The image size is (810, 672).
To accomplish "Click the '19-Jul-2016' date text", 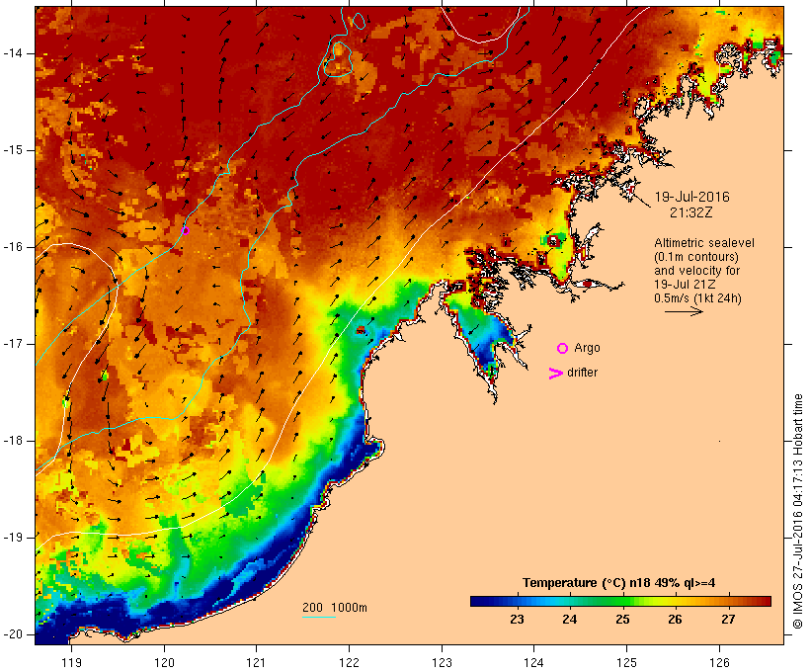I will 692,197.
